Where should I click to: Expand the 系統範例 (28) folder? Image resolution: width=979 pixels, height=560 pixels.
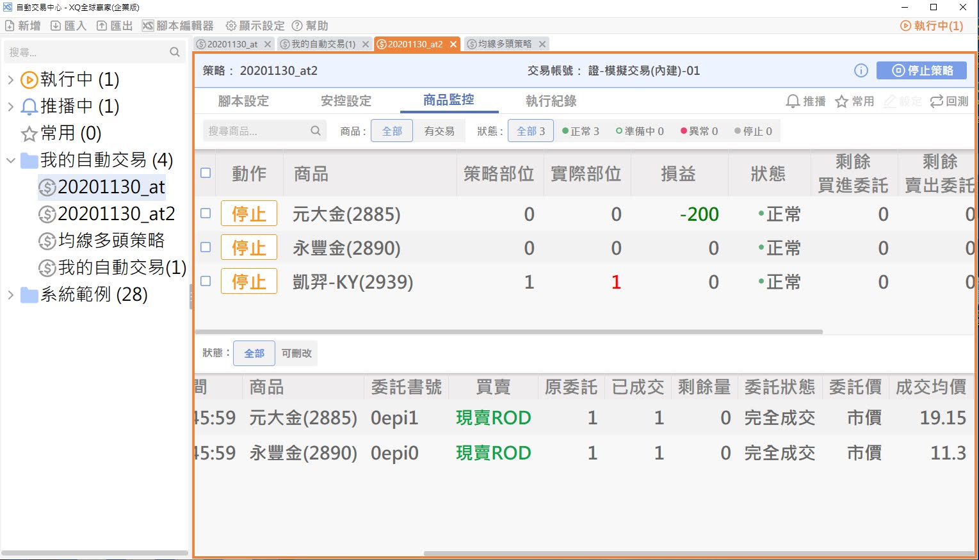click(x=10, y=294)
